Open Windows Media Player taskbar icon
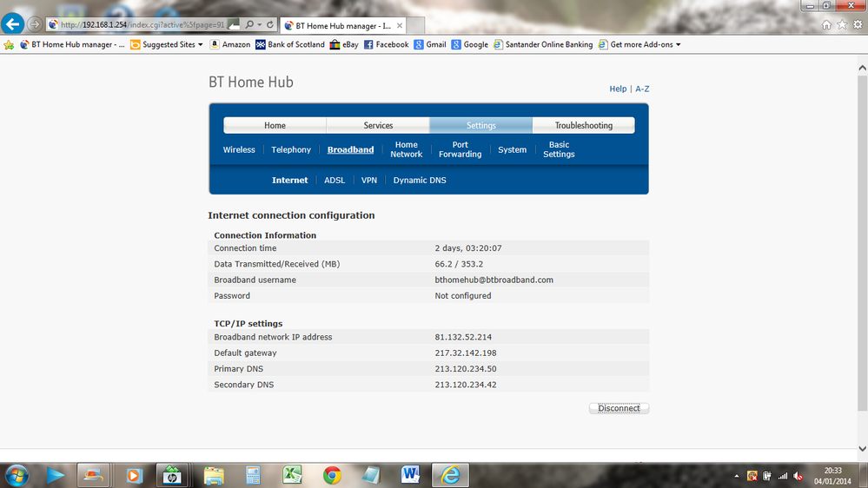The height and width of the screenshot is (488, 868). click(134, 475)
